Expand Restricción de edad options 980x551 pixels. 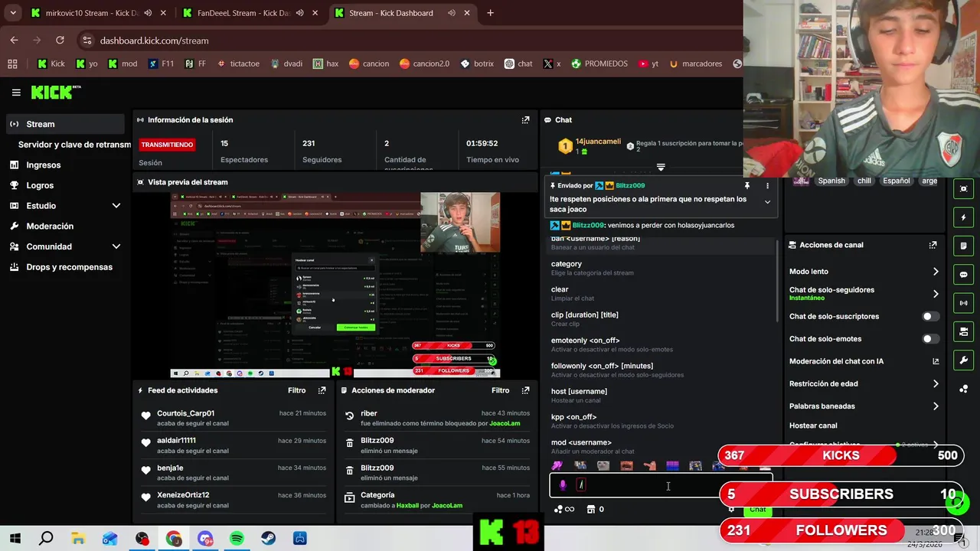click(x=936, y=384)
